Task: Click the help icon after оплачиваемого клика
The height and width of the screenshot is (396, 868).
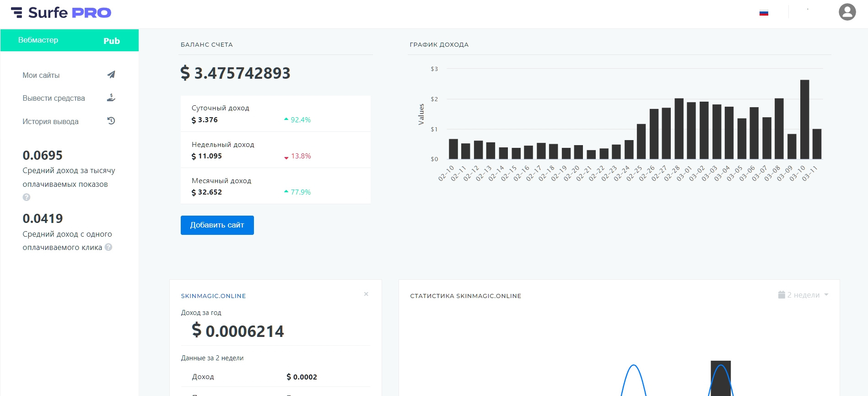Action: click(108, 247)
